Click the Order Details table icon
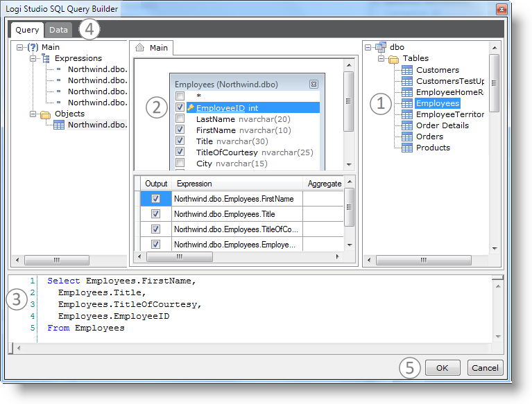 click(407, 125)
